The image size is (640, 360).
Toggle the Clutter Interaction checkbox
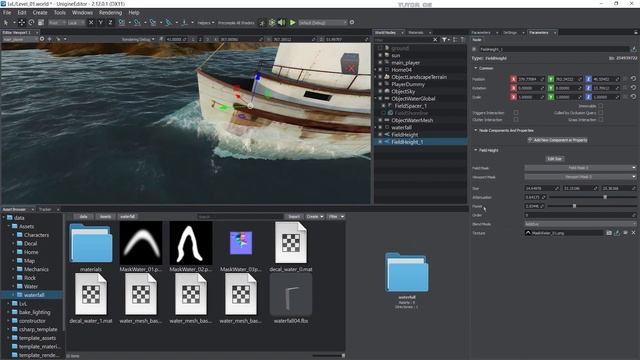[516, 120]
